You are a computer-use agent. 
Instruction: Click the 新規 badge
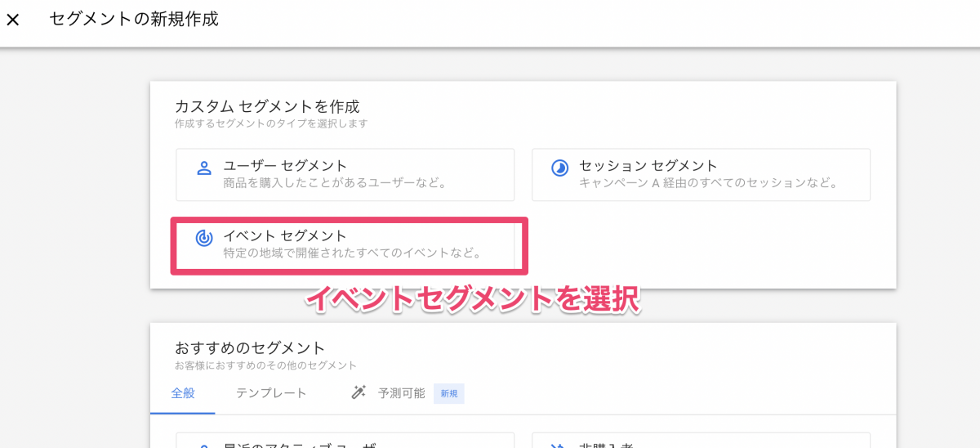click(x=449, y=393)
